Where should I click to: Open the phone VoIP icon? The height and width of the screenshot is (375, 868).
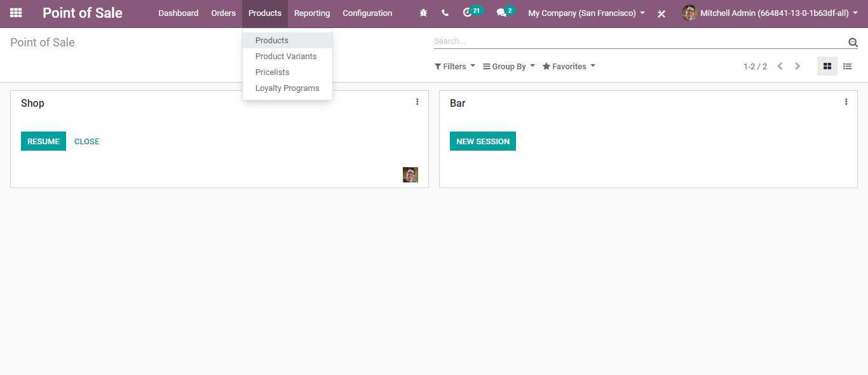pyautogui.click(x=445, y=13)
